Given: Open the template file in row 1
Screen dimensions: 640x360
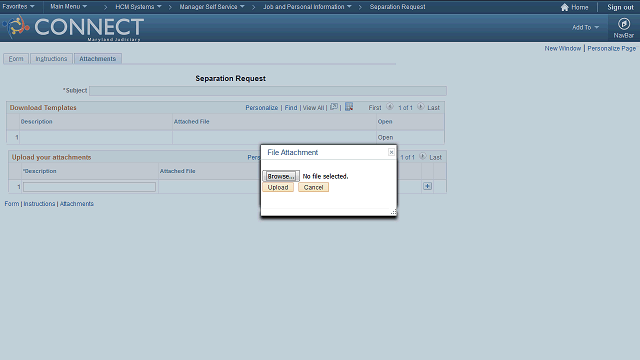Looking at the screenshot, I should point(385,138).
